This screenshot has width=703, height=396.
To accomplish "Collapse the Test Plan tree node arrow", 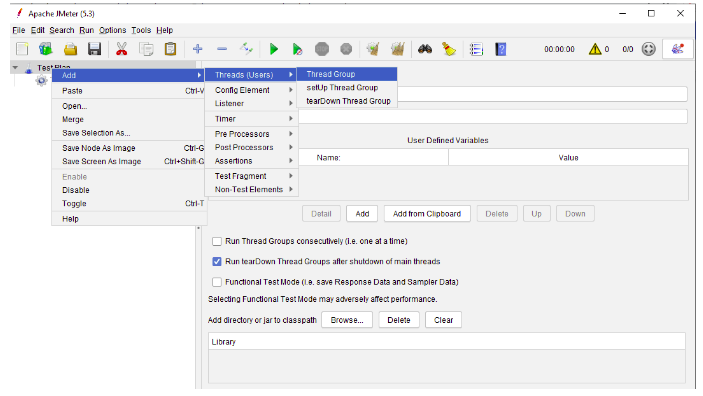I will pyautogui.click(x=16, y=68).
